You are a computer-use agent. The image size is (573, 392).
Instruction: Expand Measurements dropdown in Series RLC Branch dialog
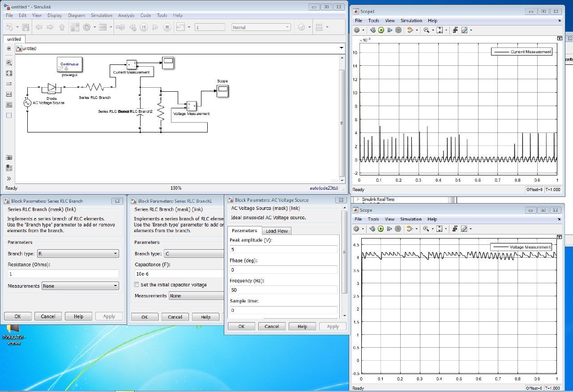click(x=80, y=286)
